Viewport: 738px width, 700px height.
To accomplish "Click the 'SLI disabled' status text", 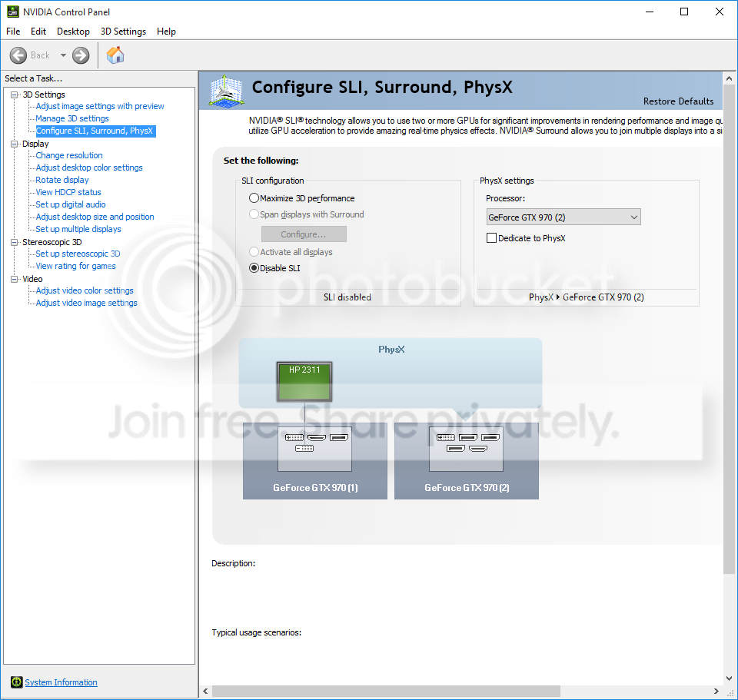I will [x=347, y=297].
